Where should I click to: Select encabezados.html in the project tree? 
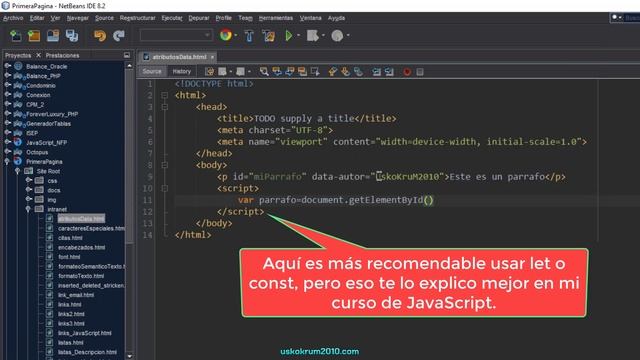tap(81, 247)
